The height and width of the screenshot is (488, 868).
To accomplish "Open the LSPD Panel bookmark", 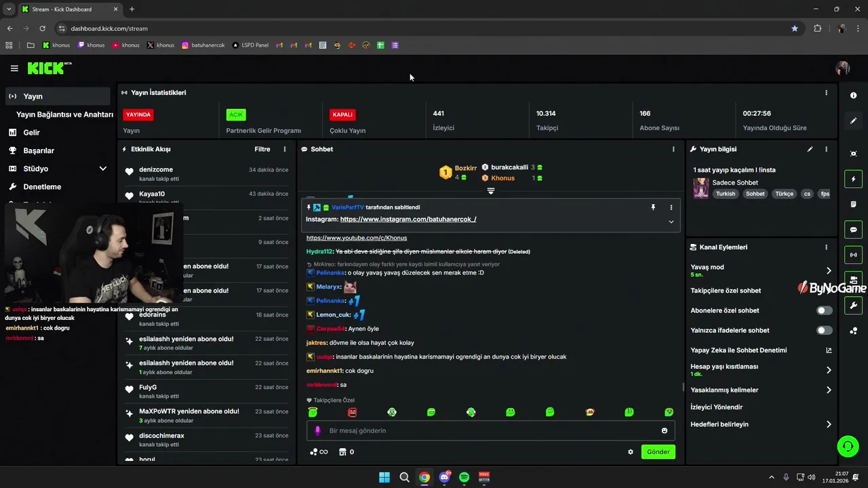I will tap(250, 45).
